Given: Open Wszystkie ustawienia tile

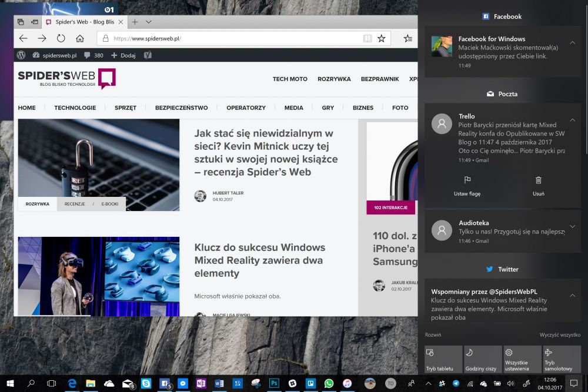Looking at the screenshot, I should click(522, 360).
